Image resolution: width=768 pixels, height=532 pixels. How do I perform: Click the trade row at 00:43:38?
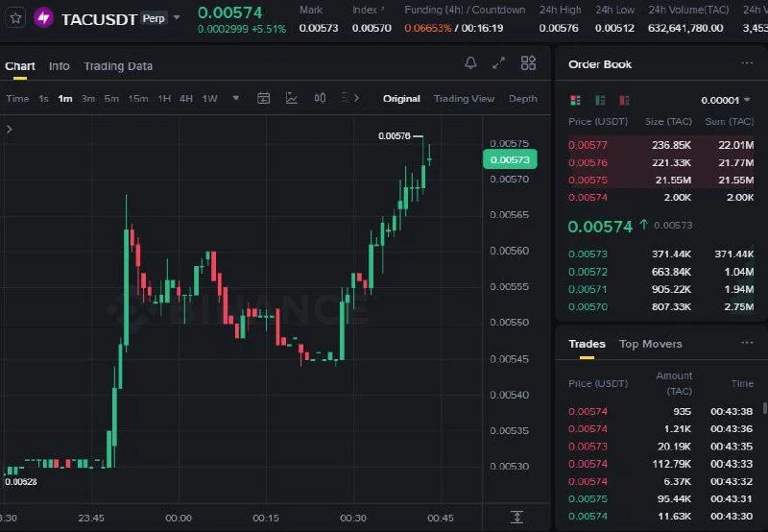(x=660, y=412)
